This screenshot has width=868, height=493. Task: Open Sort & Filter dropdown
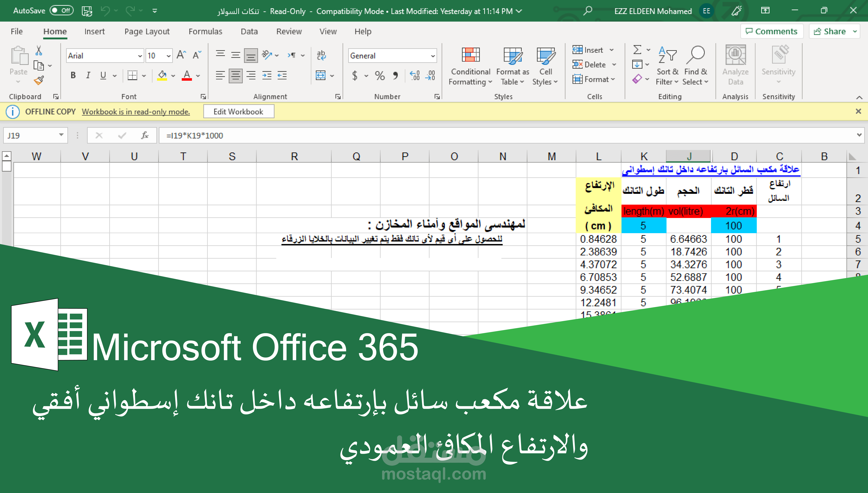click(x=667, y=66)
